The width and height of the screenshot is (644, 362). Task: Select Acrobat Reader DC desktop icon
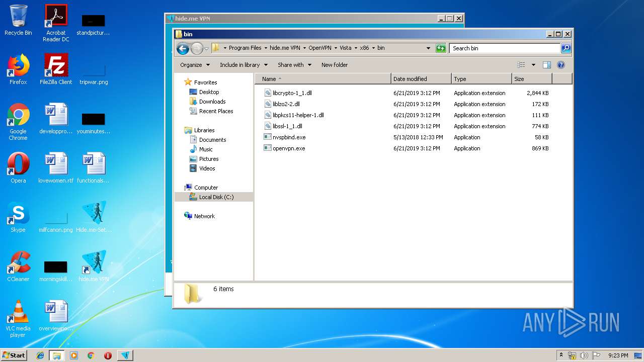click(56, 23)
